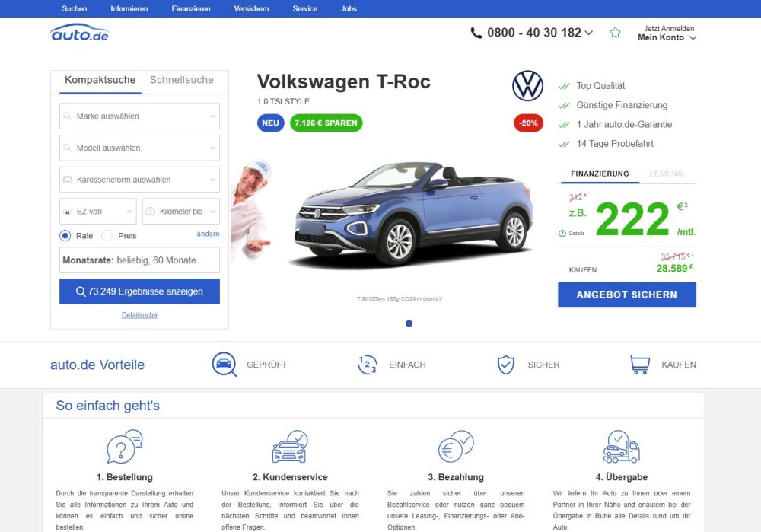Open the Karosserieform auswählen dropdown
Viewport: 761px width, 532px height.
click(139, 180)
